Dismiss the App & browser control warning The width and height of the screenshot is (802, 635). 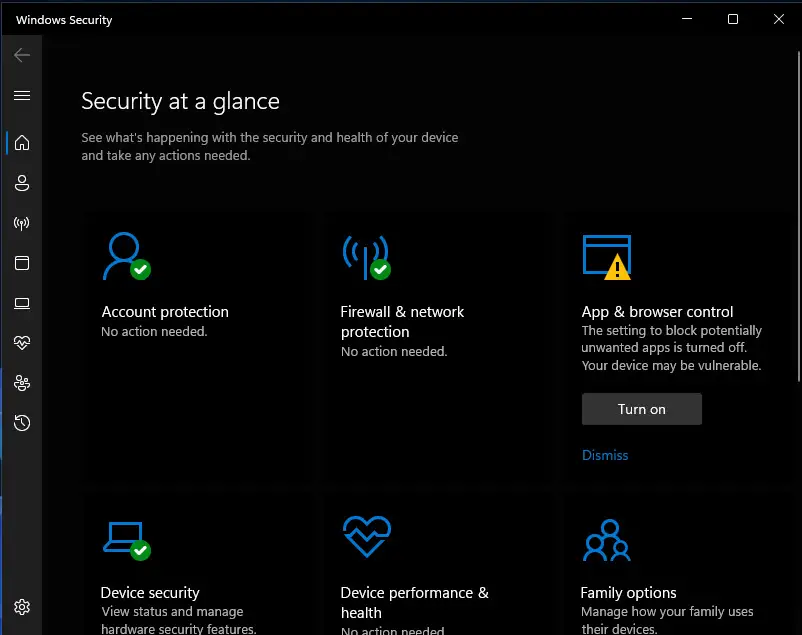[x=605, y=455]
